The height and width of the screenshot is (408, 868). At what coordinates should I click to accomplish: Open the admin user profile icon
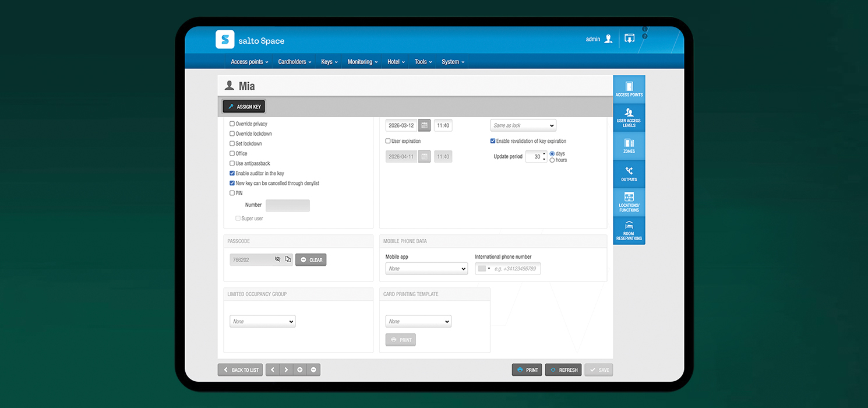[608, 39]
